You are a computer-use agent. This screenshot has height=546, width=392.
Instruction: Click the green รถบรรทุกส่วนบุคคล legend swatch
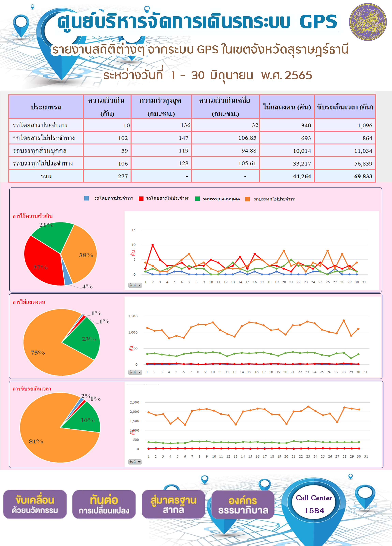tap(197, 199)
